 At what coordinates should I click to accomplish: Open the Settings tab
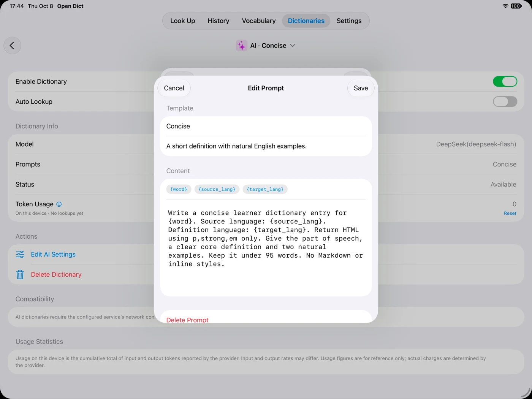349,21
